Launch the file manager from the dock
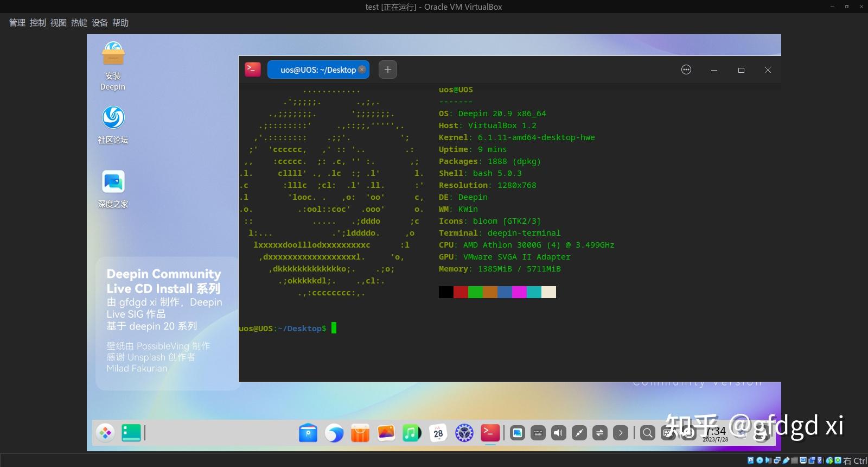The image size is (868, 467). pyautogui.click(x=308, y=433)
